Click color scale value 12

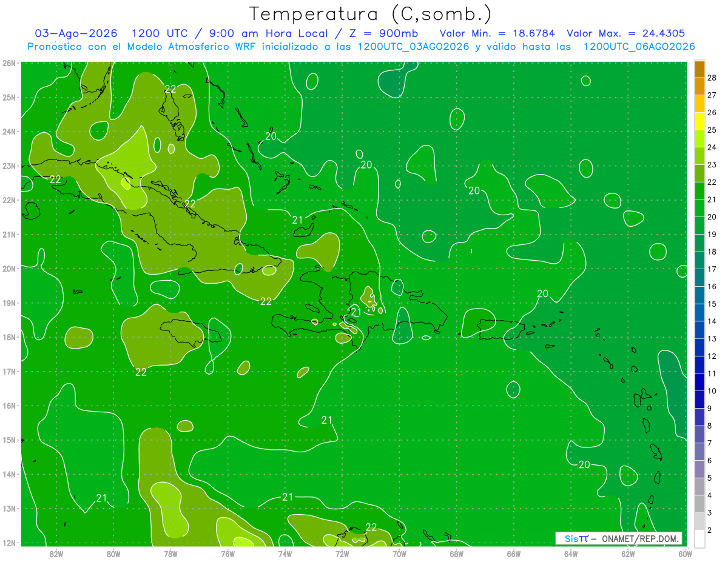(x=712, y=356)
